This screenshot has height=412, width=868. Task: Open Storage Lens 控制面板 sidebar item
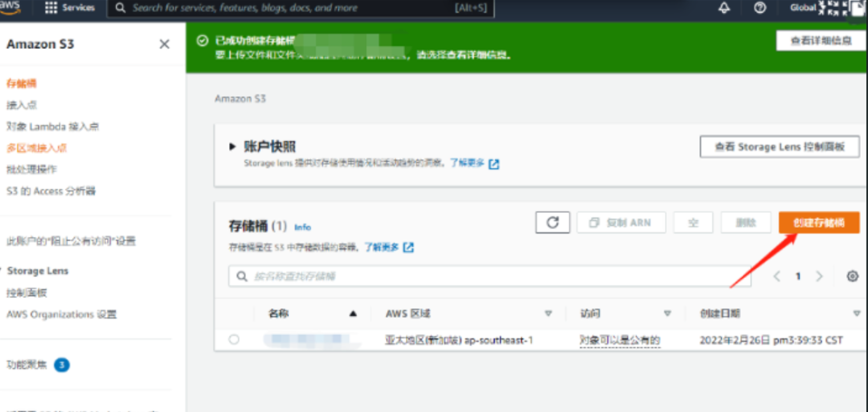pyautogui.click(x=27, y=292)
